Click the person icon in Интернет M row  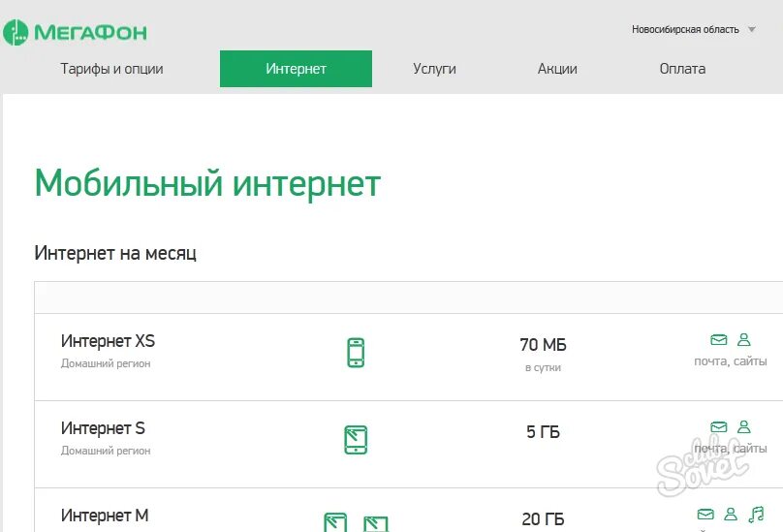731,514
